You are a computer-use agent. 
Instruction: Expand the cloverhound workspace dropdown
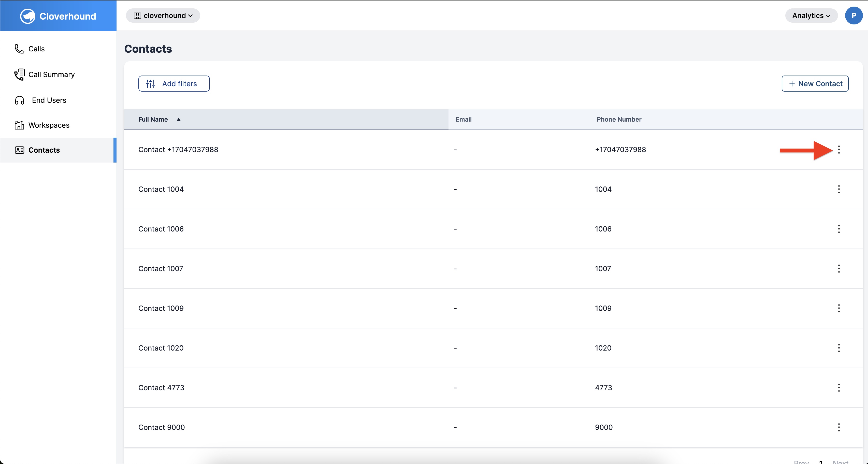pos(163,16)
